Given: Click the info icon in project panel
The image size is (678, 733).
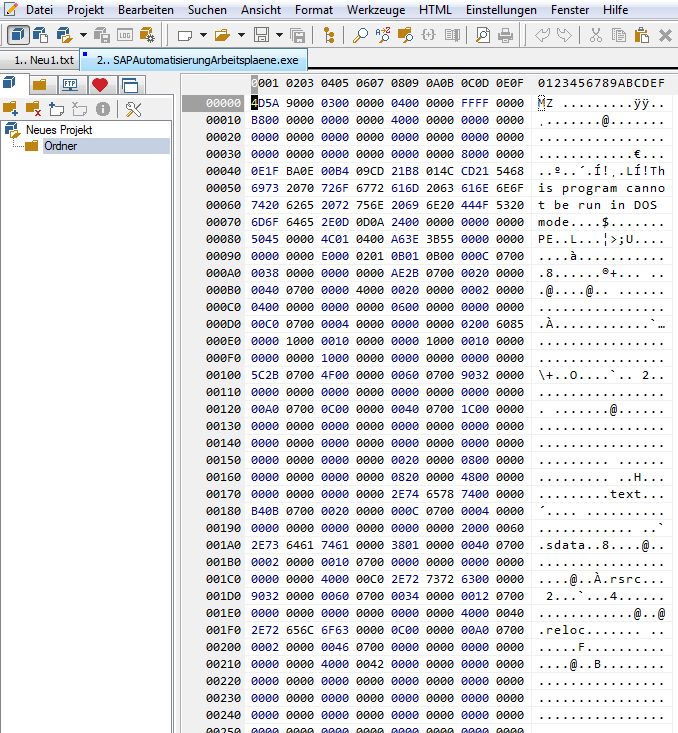Looking at the screenshot, I should tap(103, 109).
